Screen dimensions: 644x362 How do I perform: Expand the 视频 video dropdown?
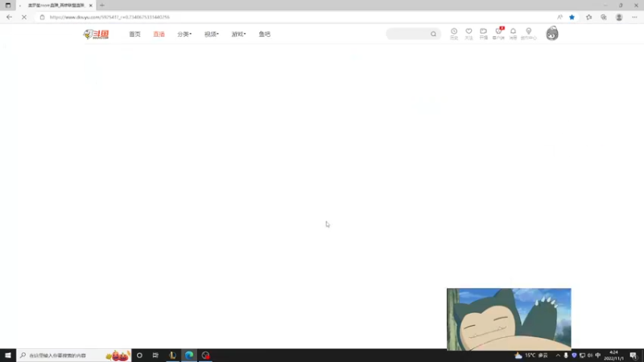pos(212,34)
